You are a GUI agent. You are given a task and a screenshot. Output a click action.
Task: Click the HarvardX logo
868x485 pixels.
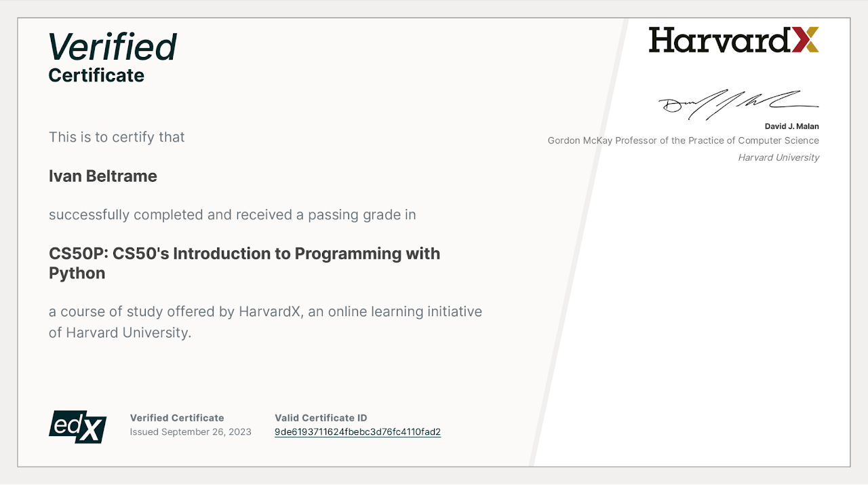coord(734,40)
